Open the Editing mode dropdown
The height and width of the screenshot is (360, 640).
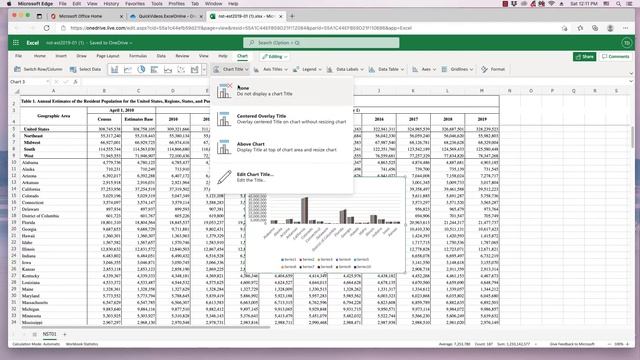click(275, 56)
